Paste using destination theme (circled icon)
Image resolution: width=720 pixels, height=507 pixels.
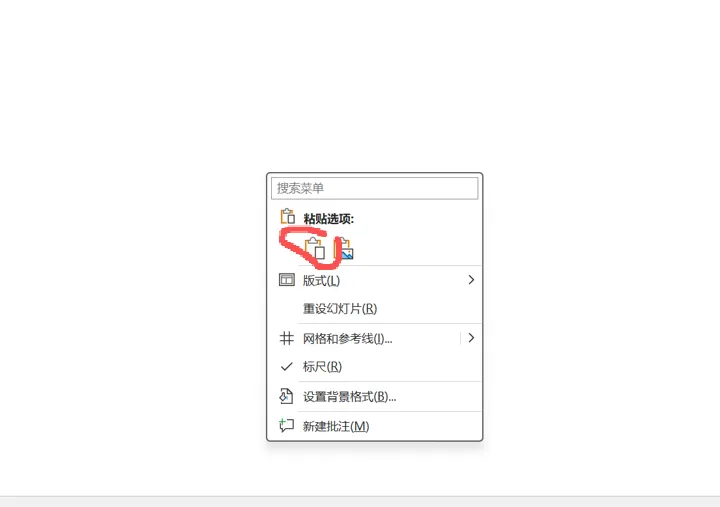click(x=315, y=248)
